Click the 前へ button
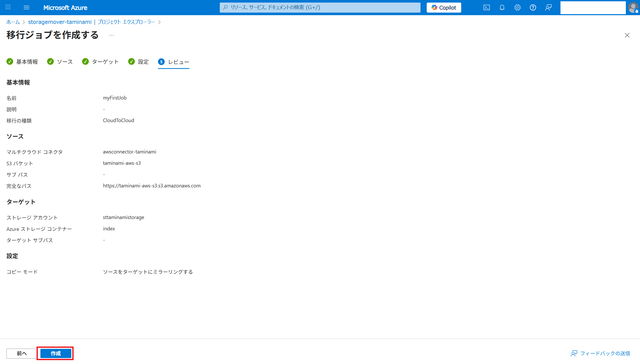The image size is (640, 364). coord(22,353)
